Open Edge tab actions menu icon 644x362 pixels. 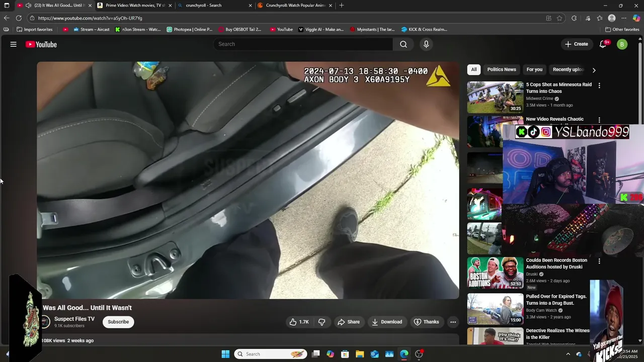click(7, 6)
